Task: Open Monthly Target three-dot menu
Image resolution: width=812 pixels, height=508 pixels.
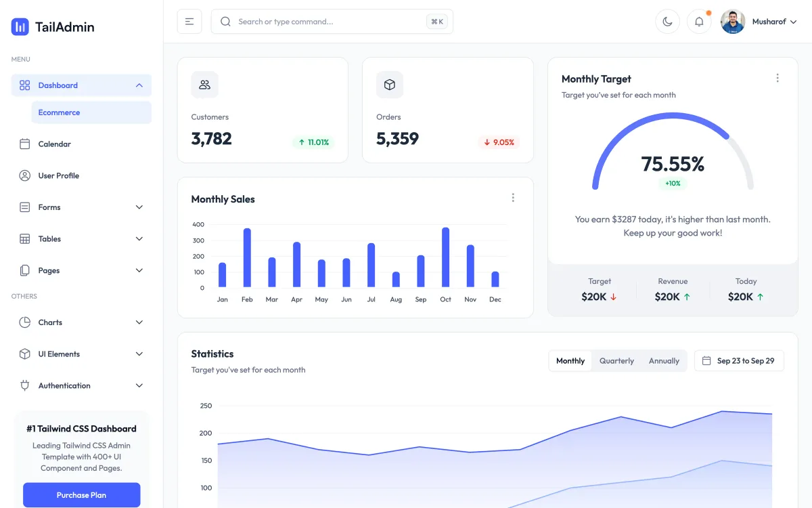Action: [777, 78]
